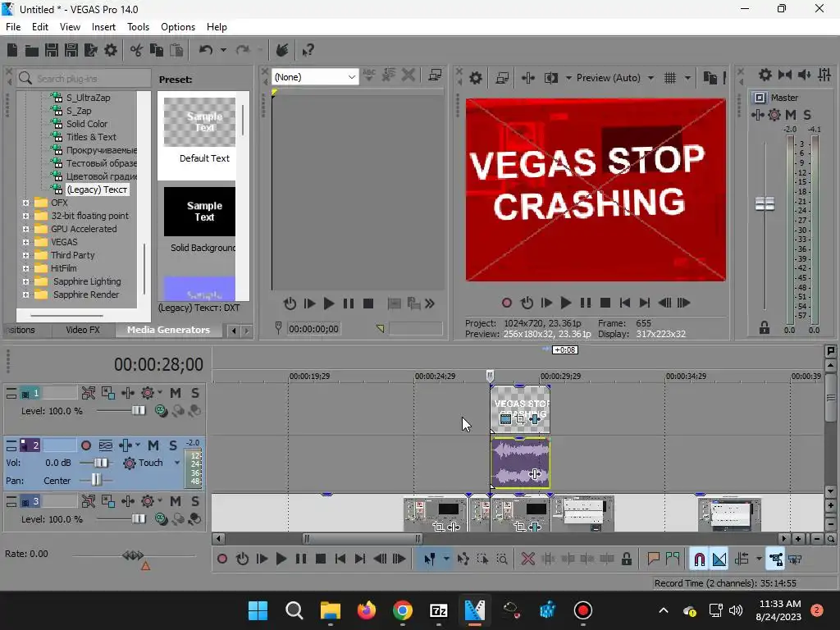Adjust track 2 Vol slider
The height and width of the screenshot is (630, 840).
tap(101, 463)
